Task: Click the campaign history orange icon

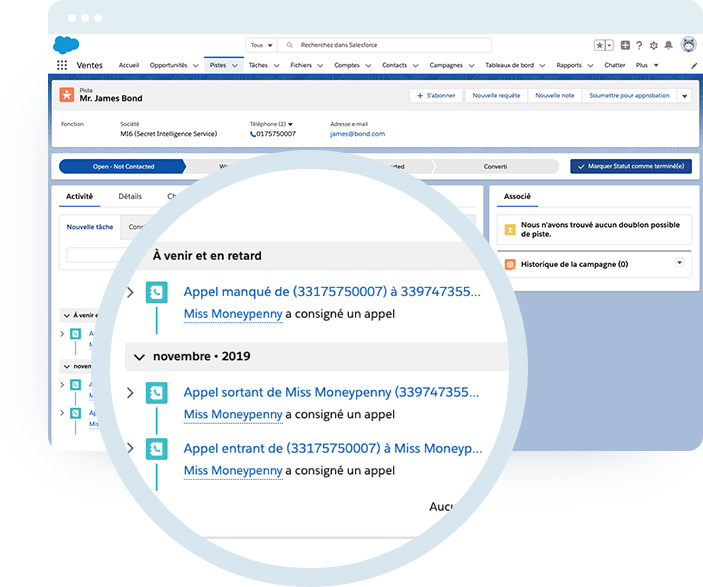Action: pyautogui.click(x=510, y=265)
